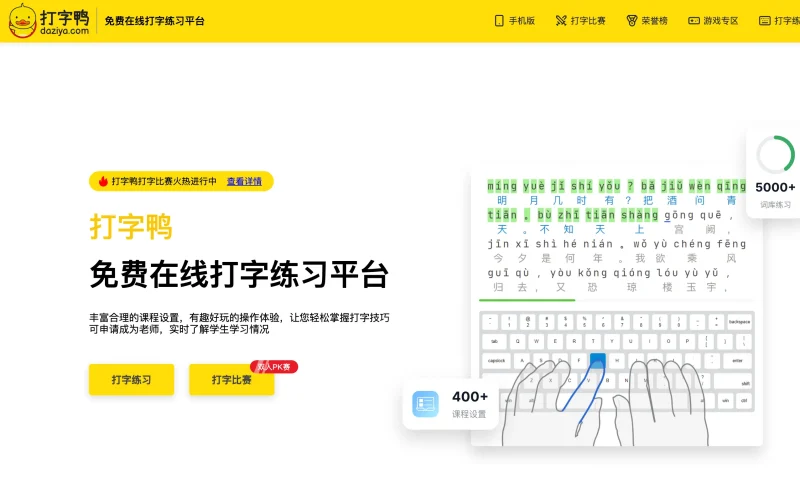800x487 pixels.
Task: Click the gamepad icon beside 游戏专区
Action: click(x=694, y=21)
